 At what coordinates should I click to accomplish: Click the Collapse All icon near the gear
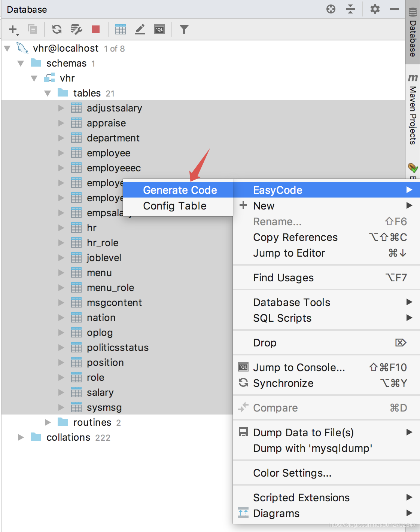(x=350, y=9)
